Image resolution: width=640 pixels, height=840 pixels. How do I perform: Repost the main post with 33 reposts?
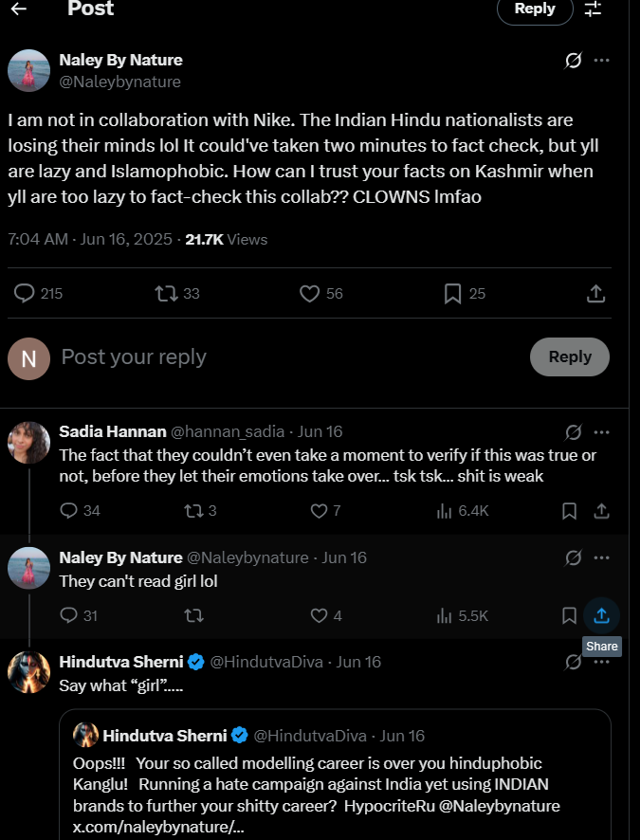(167, 294)
